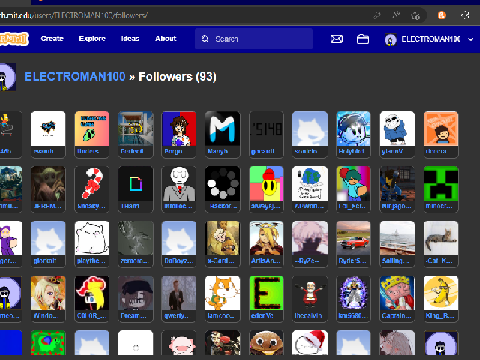Screen dimensions: 480x360
Task: Open the My Stuff folder icon
Action: [x=363, y=39]
